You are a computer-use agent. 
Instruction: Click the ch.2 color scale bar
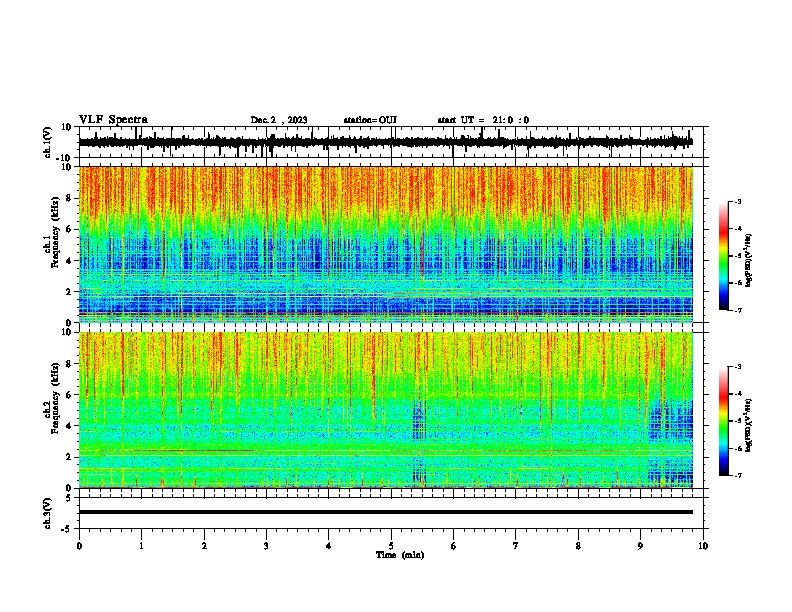pyautogui.click(x=723, y=421)
